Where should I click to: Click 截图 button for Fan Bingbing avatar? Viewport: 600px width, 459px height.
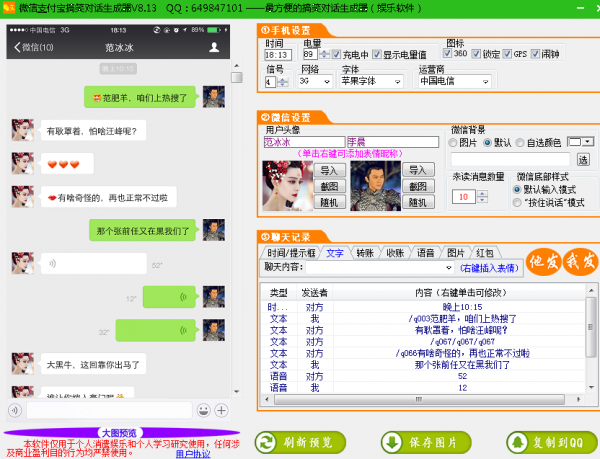[x=329, y=186]
